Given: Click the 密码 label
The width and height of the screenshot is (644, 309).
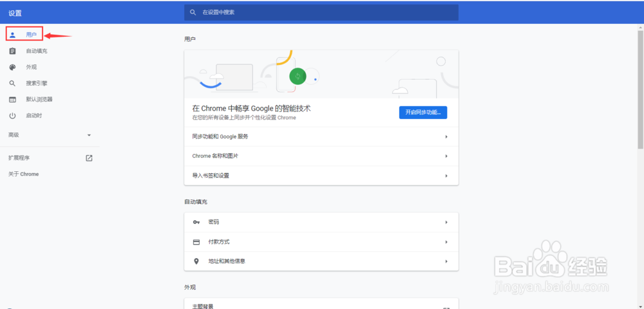Looking at the screenshot, I should [214, 222].
